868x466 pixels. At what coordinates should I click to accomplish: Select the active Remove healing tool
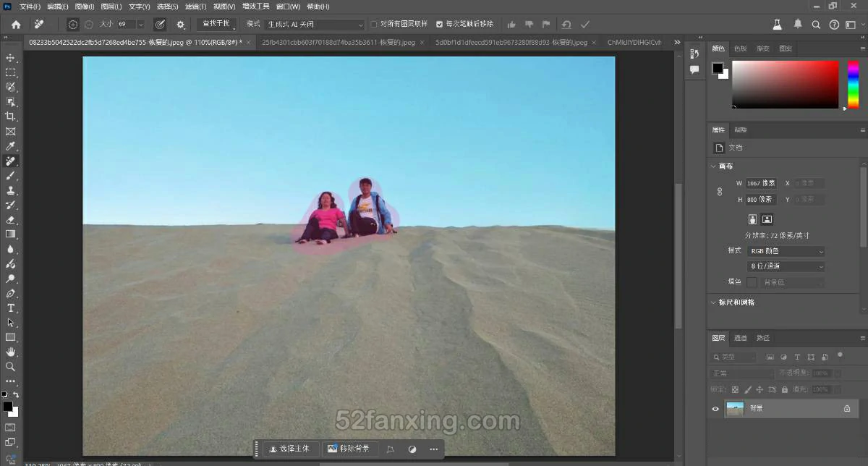[10, 161]
